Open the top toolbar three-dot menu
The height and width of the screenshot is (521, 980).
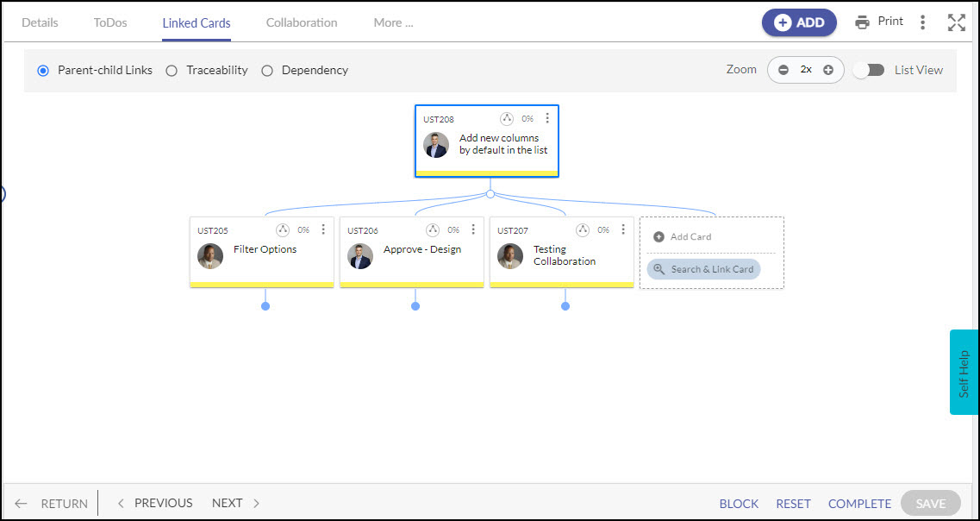tap(923, 22)
